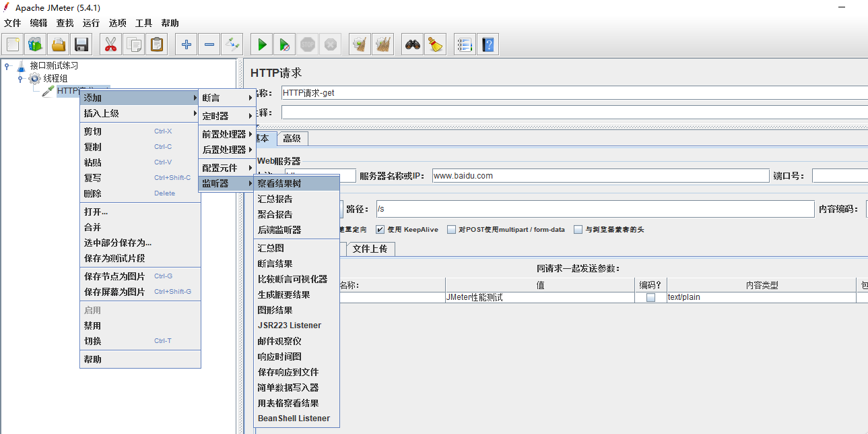Open the 文件 menu in menu bar
The height and width of the screenshot is (434, 868).
pyautogui.click(x=13, y=23)
